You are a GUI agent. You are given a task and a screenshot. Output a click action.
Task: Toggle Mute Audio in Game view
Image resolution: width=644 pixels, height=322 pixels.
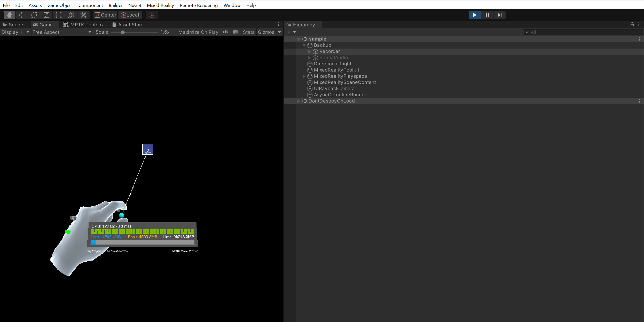pyautogui.click(x=226, y=32)
